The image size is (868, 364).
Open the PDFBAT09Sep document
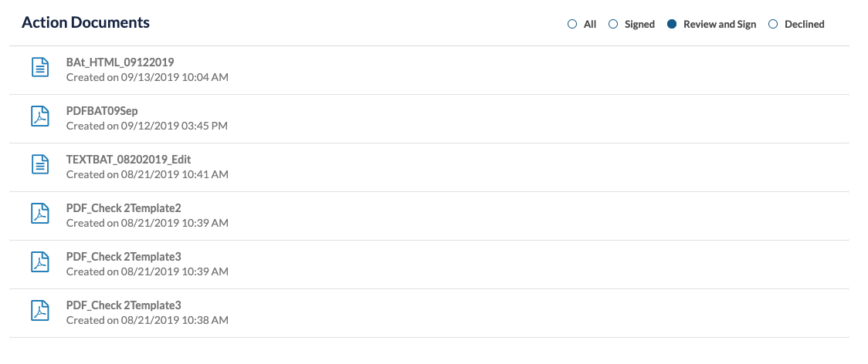(x=102, y=111)
